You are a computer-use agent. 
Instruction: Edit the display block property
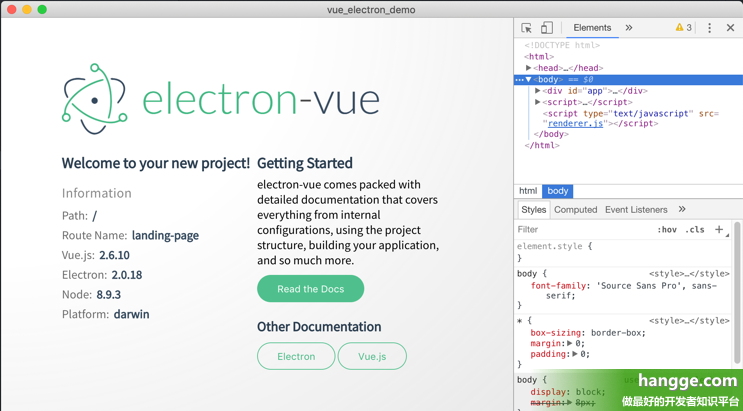(x=568, y=392)
